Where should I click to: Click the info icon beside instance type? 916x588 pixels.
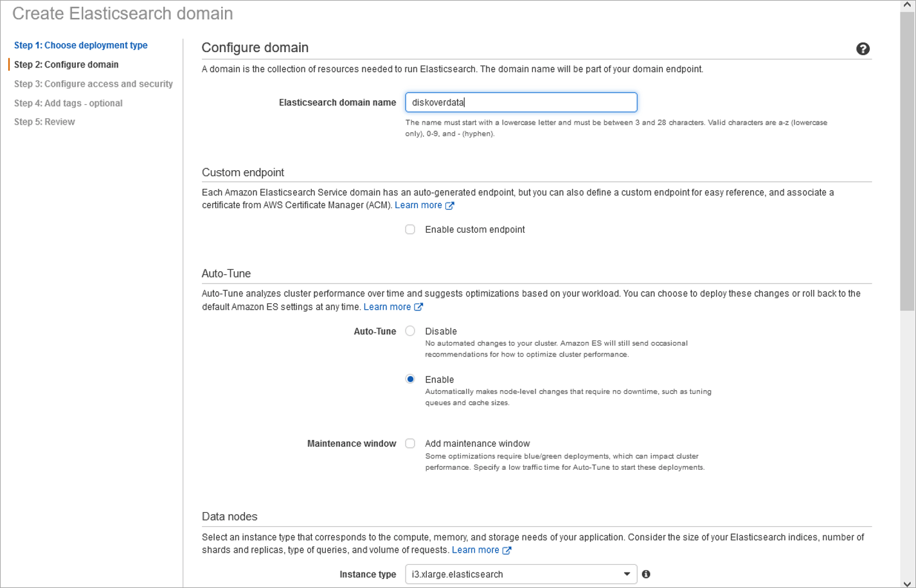(x=645, y=574)
